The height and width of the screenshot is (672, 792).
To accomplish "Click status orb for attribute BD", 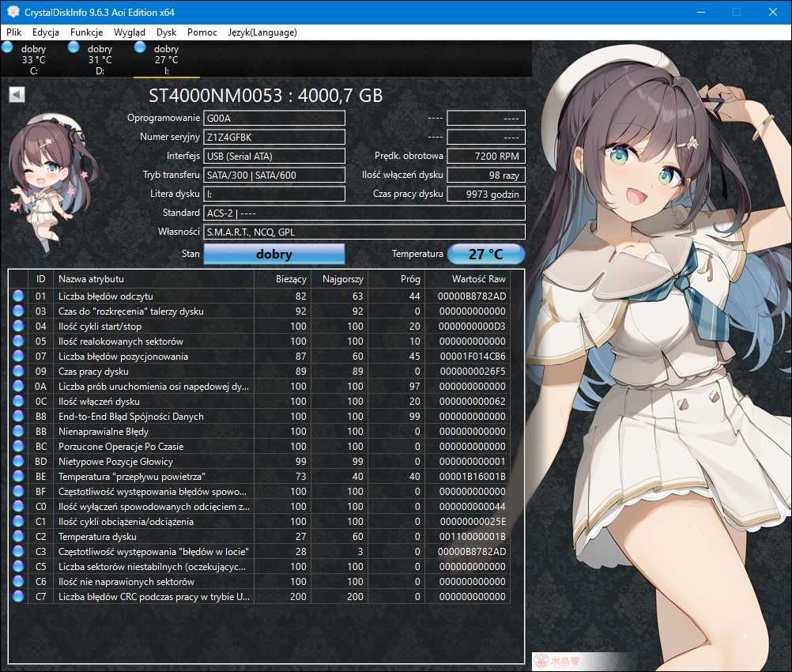I will 18,461.
